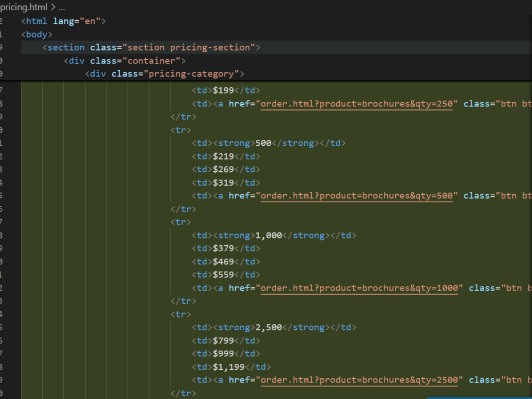Place cursor on $799 cell
Viewport: 532px width, 399px height.
point(226,340)
